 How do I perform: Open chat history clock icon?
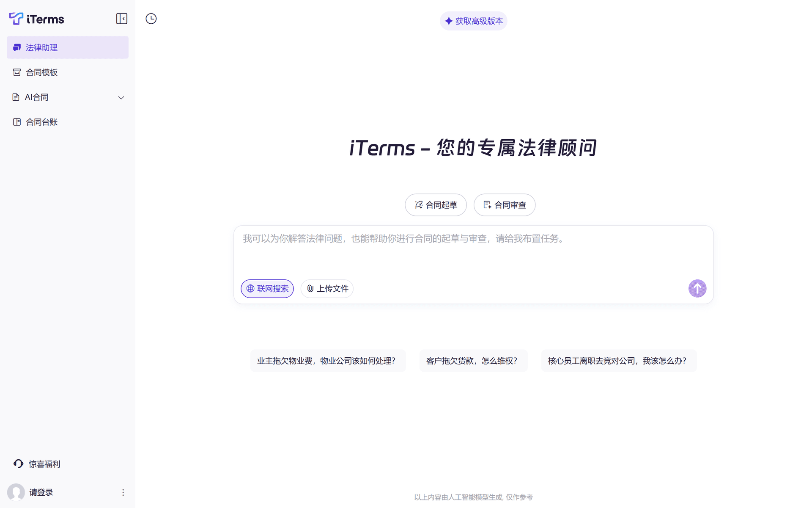point(151,19)
